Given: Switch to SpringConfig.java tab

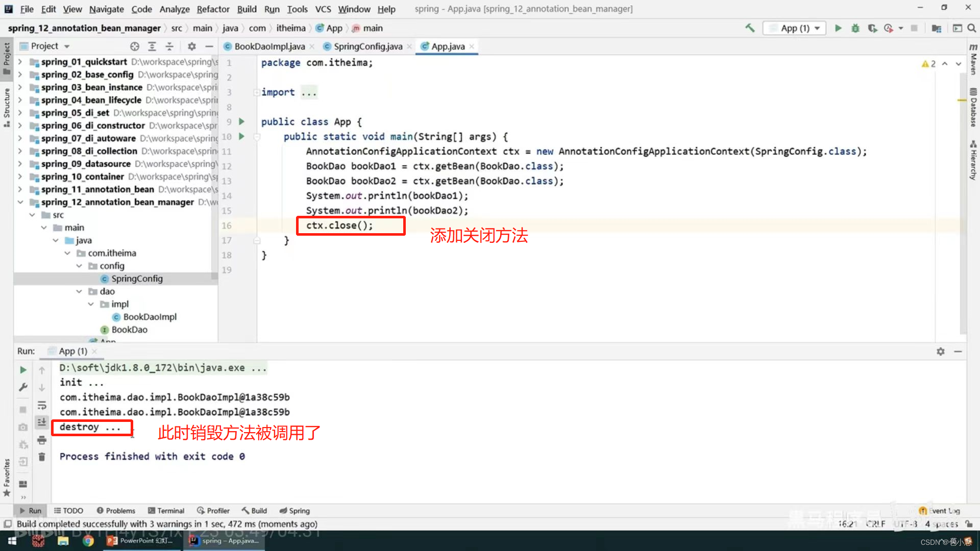Looking at the screenshot, I should pos(367,46).
